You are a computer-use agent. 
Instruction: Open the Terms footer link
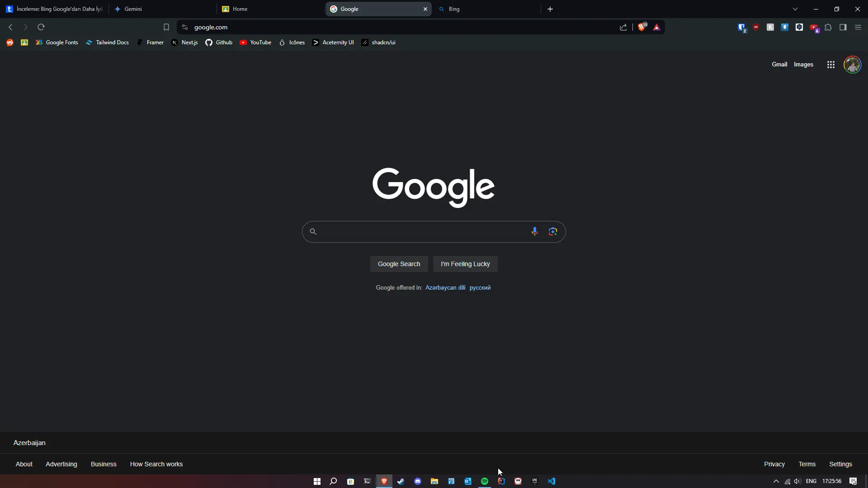tap(807, 464)
